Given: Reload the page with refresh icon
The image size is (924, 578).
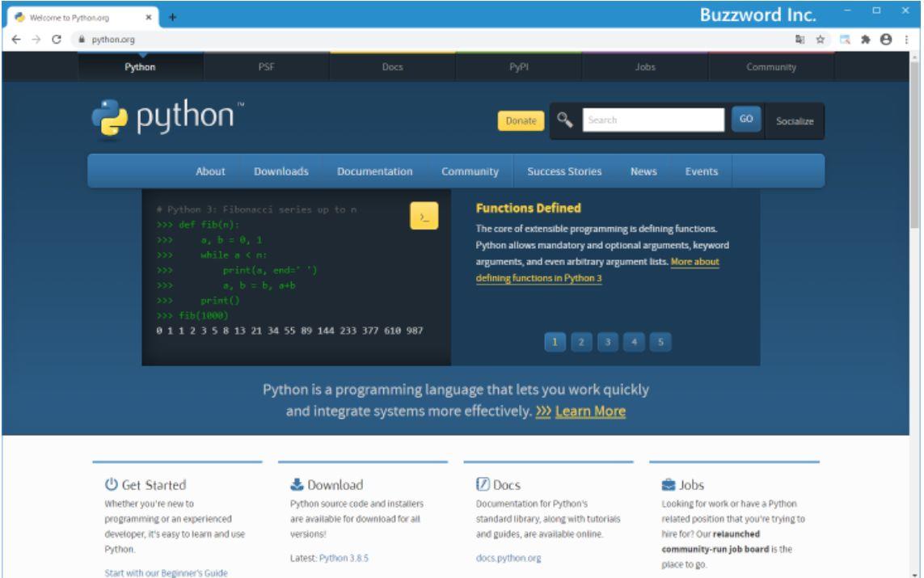Looking at the screenshot, I should 57,40.
